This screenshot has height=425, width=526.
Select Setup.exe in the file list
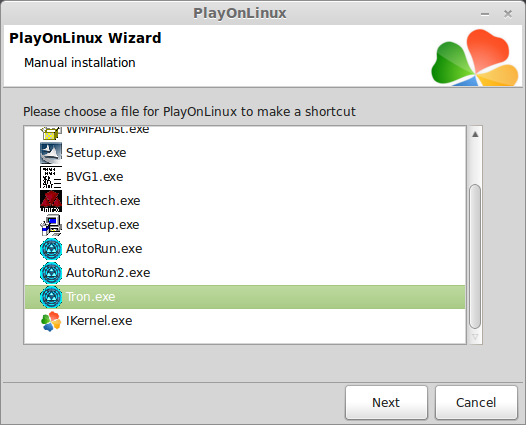click(x=245, y=153)
